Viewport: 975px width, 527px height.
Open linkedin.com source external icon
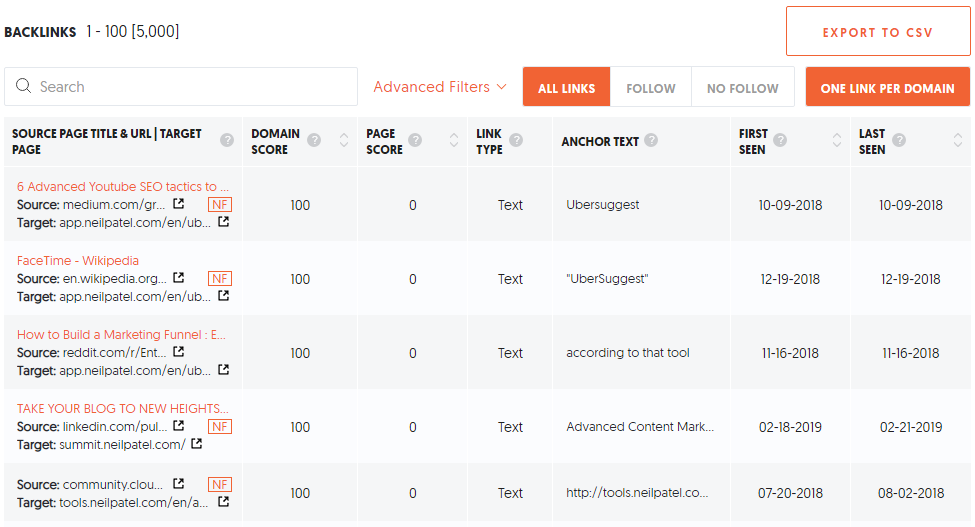pyautogui.click(x=178, y=425)
